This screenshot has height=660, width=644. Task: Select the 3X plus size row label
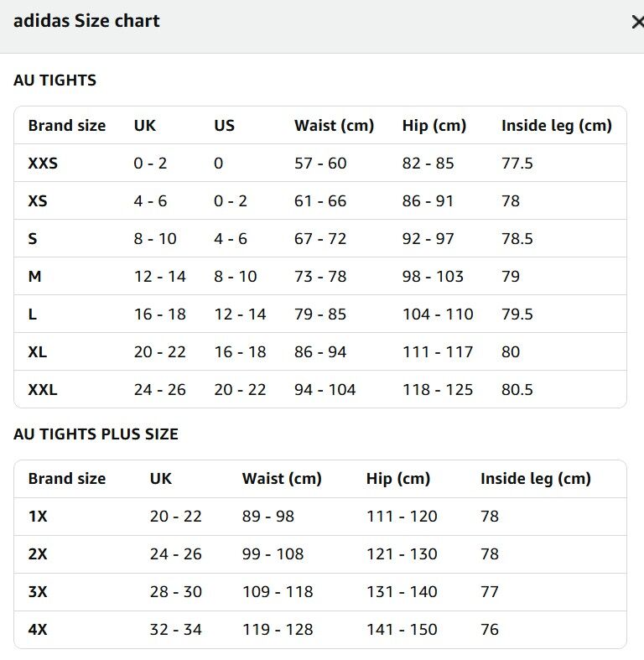pyautogui.click(x=38, y=592)
